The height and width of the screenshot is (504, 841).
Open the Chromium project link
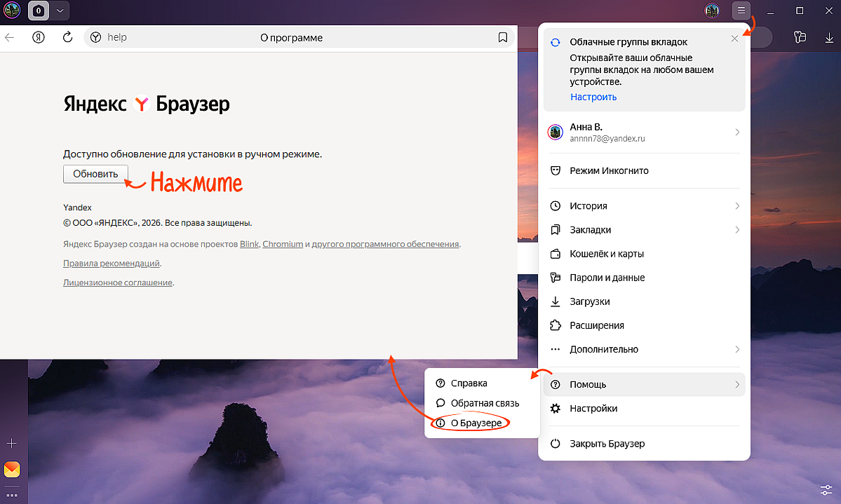(283, 244)
